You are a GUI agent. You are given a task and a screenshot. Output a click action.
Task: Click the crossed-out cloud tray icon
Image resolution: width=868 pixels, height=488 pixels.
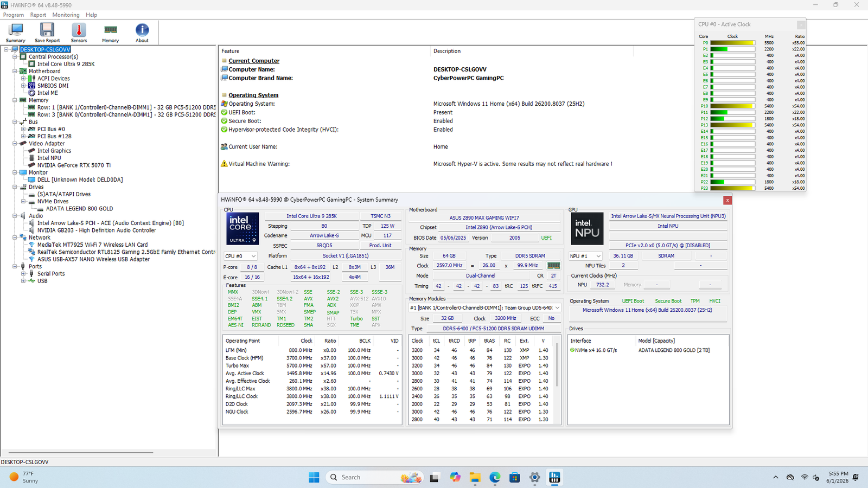[x=790, y=477]
